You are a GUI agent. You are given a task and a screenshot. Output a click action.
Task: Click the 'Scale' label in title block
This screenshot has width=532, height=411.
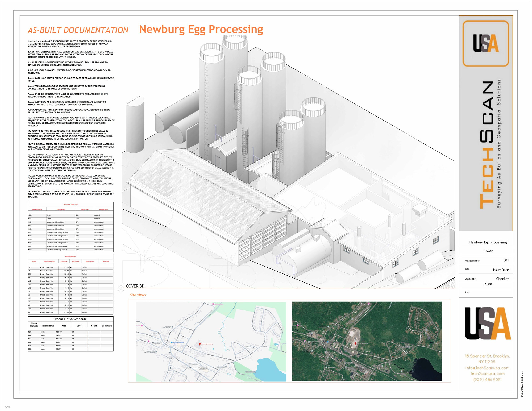(x=467, y=292)
